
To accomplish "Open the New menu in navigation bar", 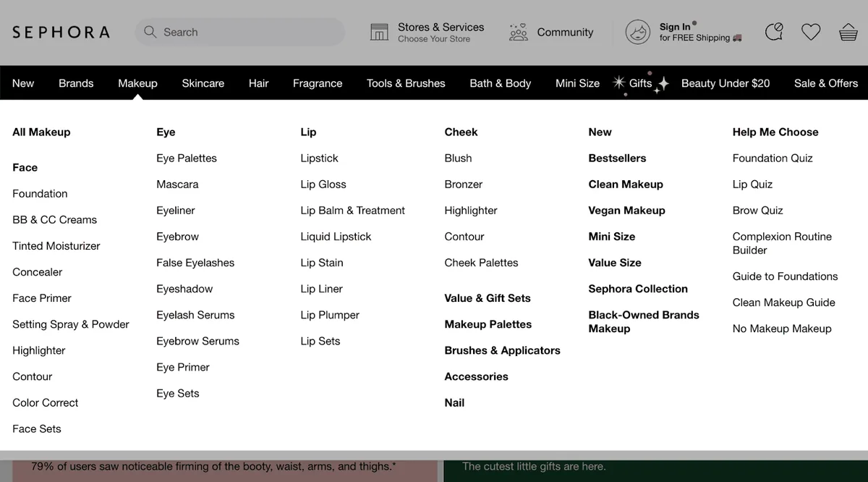I will (x=23, y=83).
